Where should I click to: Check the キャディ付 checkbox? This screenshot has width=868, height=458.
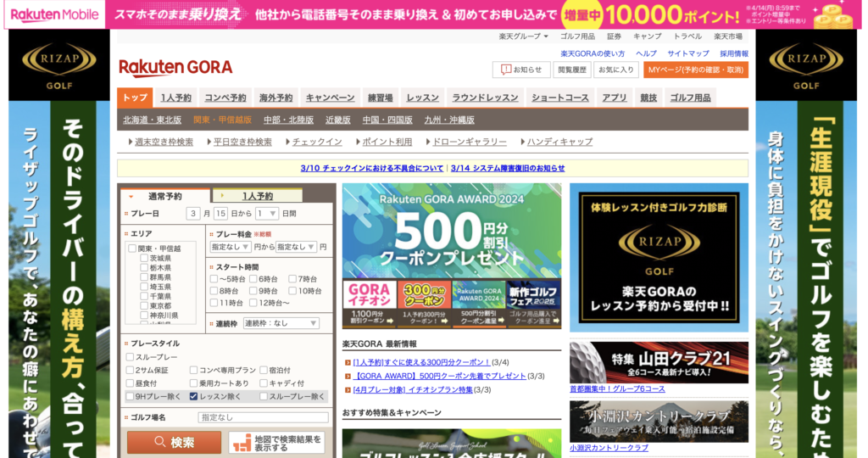point(264,383)
